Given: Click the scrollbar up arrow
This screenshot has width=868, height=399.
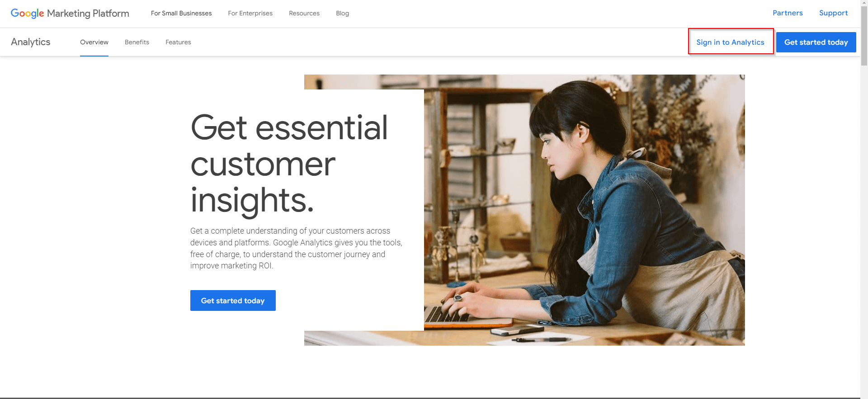Looking at the screenshot, I should 864,4.
